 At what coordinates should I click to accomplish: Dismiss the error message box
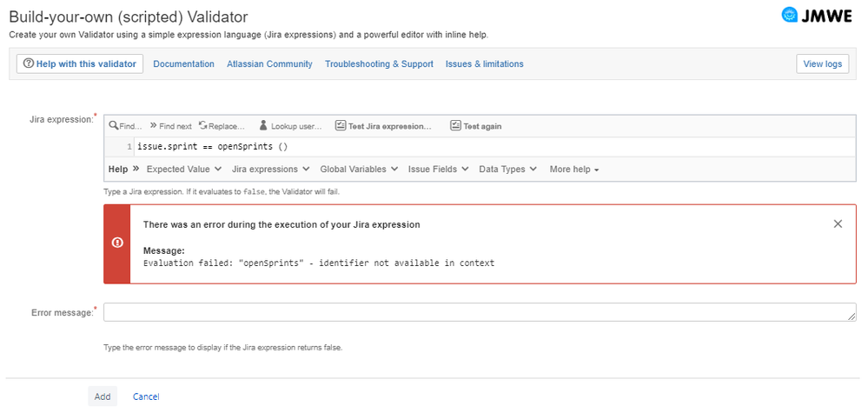pos(838,223)
